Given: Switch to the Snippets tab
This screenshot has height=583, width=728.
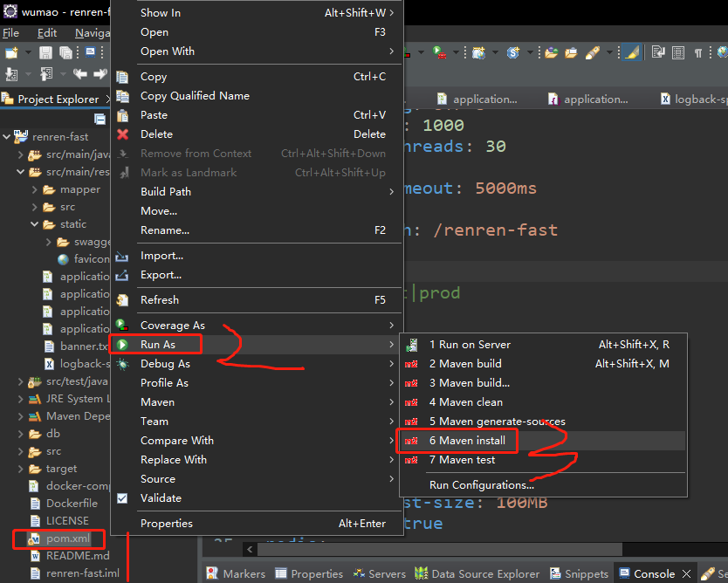Looking at the screenshot, I should pos(579,574).
